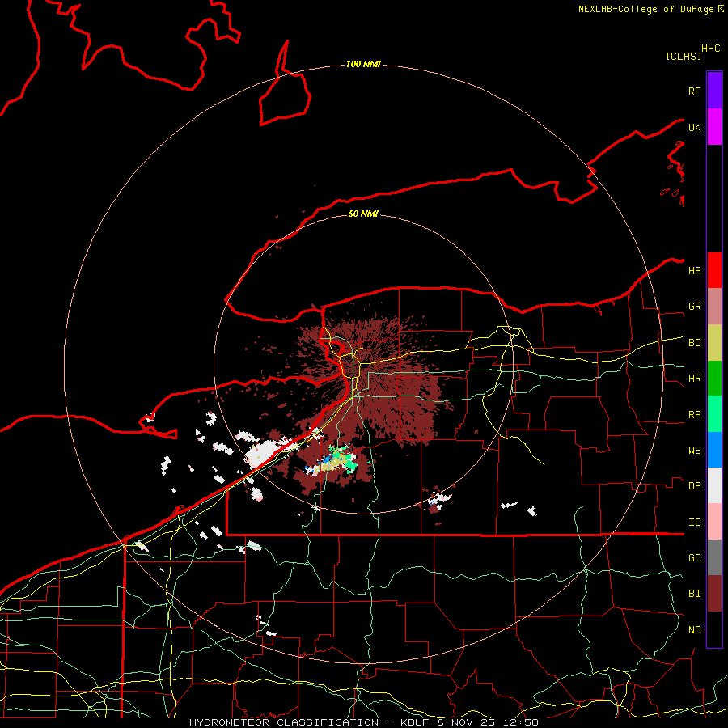Click the BI legend label
This screenshot has width=728, height=728.
(694, 594)
